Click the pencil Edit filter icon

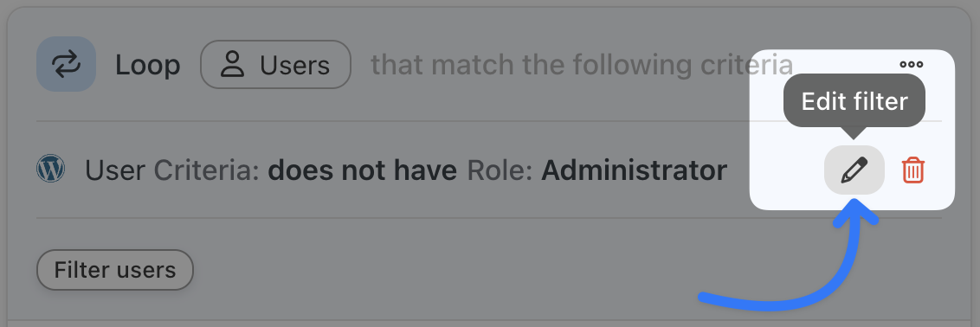tap(854, 170)
